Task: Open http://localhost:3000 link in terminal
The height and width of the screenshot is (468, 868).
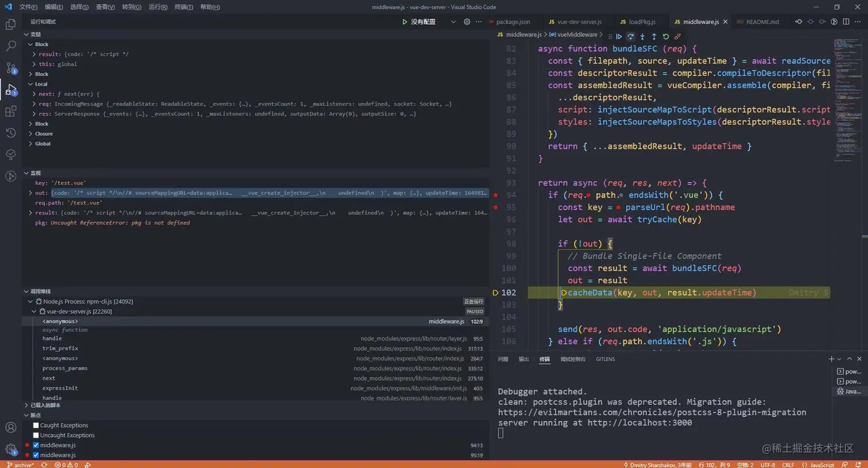Action: coord(640,423)
